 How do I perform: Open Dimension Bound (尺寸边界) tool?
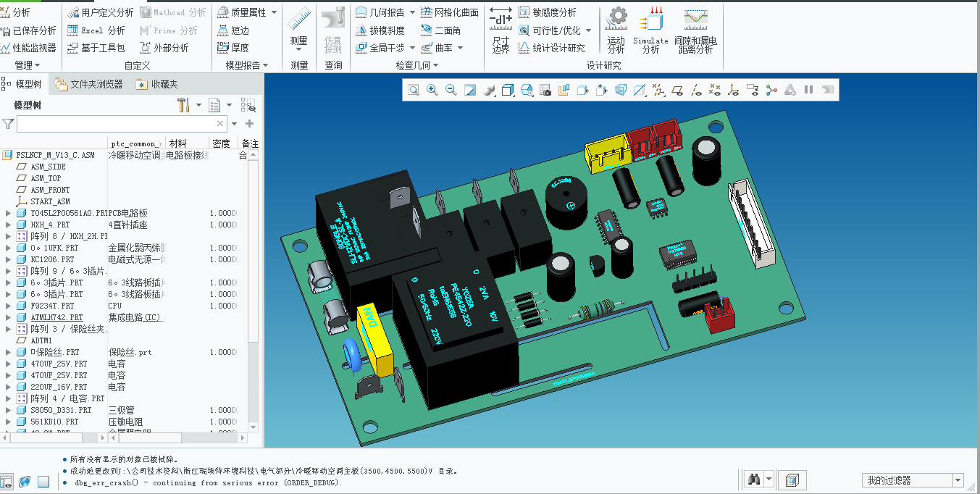(x=501, y=30)
